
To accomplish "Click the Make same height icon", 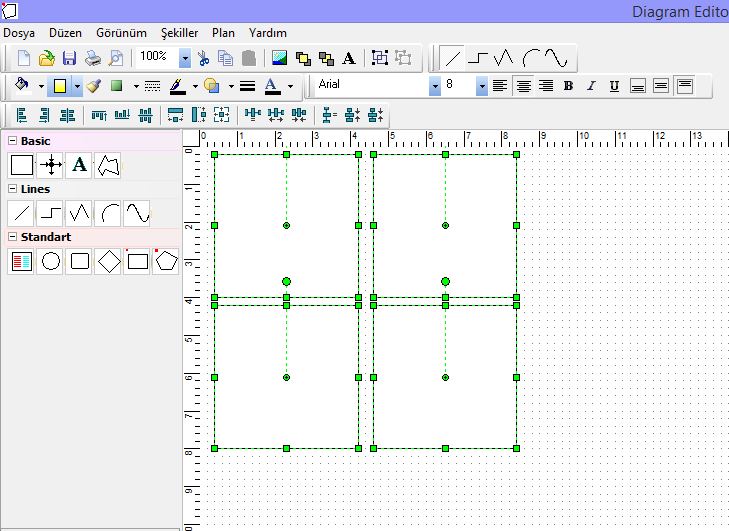I will 199,115.
